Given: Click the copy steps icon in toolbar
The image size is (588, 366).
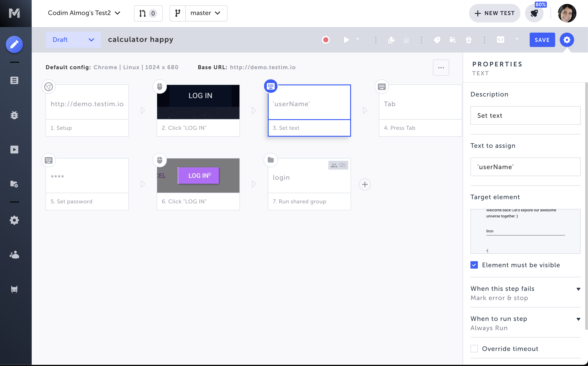Looking at the screenshot, I should point(391,40).
